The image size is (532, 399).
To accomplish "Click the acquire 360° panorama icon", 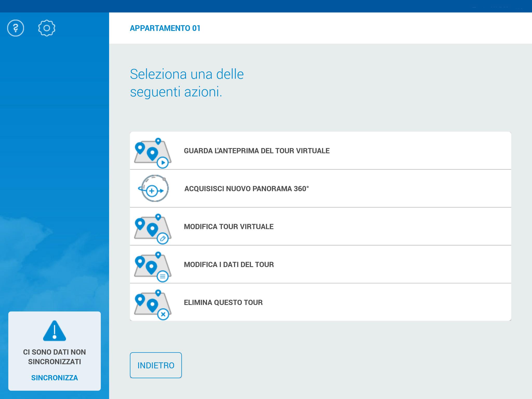I will pos(153,188).
